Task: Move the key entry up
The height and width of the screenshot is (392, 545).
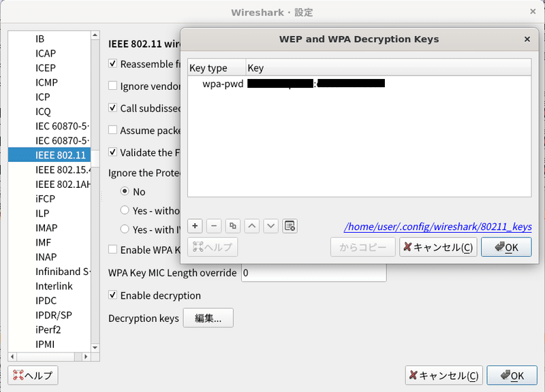Action: point(251,226)
